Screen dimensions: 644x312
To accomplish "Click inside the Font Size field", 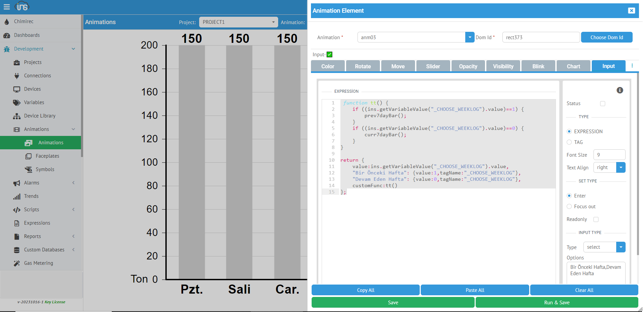I will [x=609, y=155].
